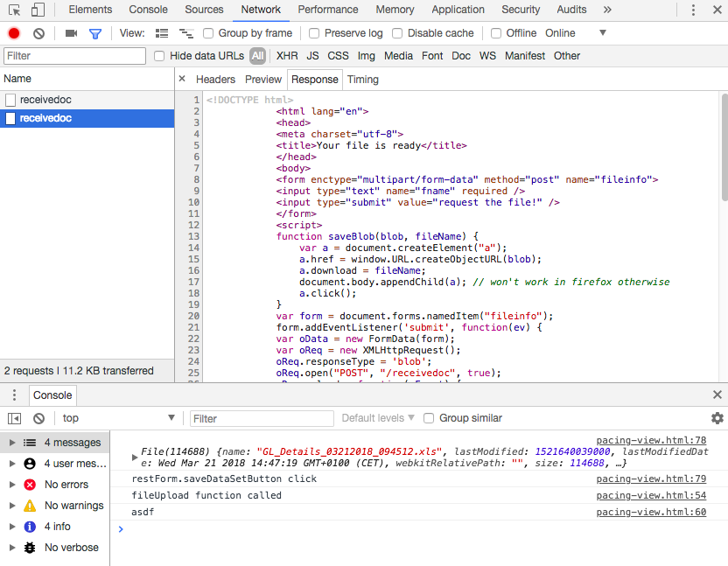Viewport: 728px width, 566px height.
Task: Expand 4 user messages group arrow
Action: click(x=12, y=464)
